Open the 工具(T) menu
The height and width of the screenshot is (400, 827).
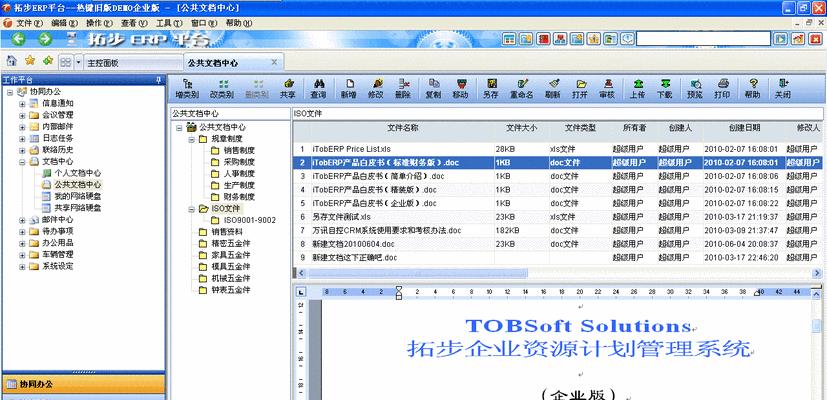click(169, 23)
